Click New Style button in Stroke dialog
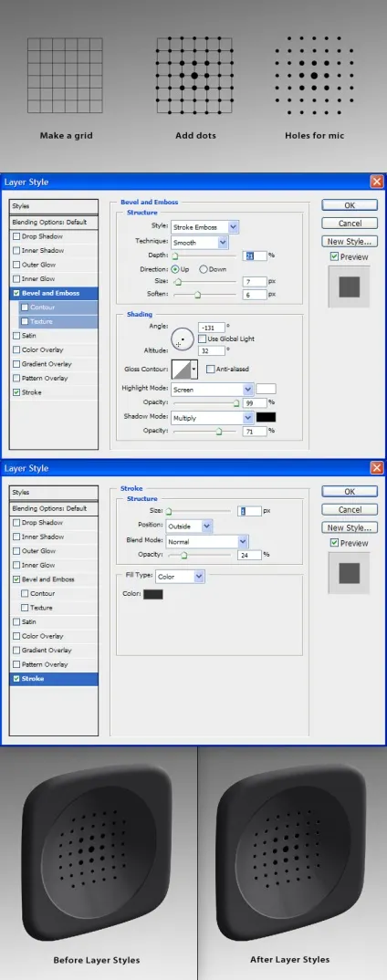 350,527
